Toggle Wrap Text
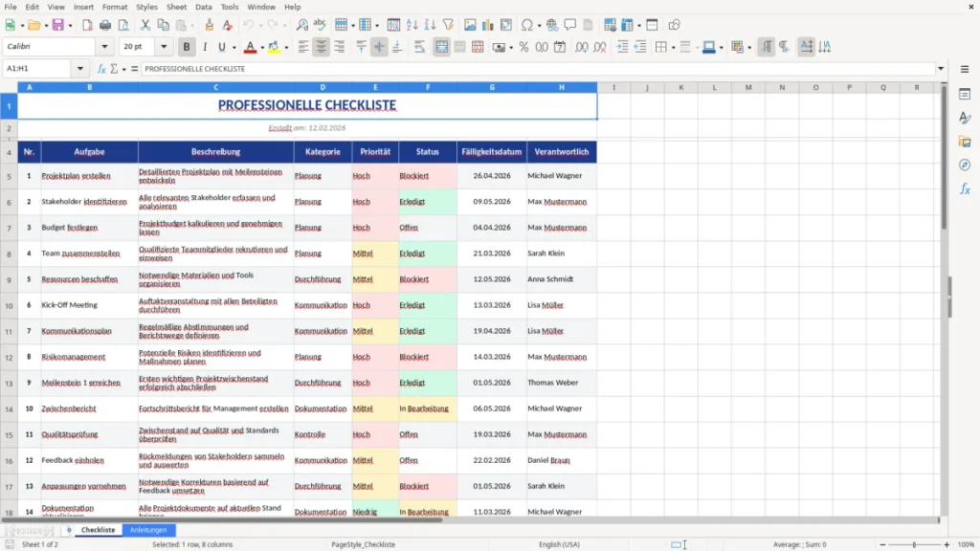The width and height of the screenshot is (980, 551). (420, 47)
